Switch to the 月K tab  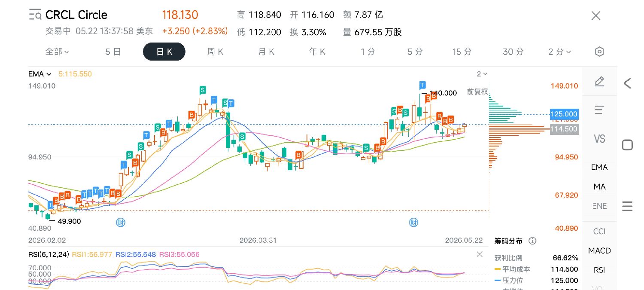click(x=266, y=52)
